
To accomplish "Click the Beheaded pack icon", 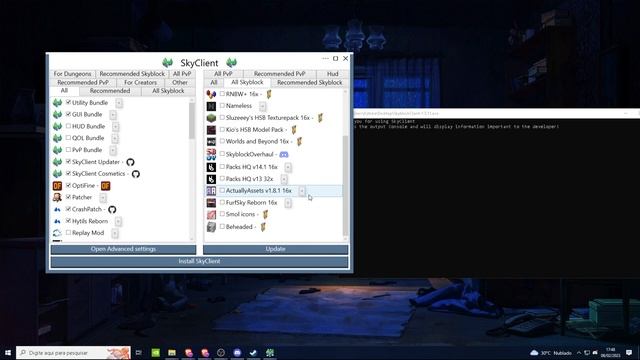I will point(211,227).
